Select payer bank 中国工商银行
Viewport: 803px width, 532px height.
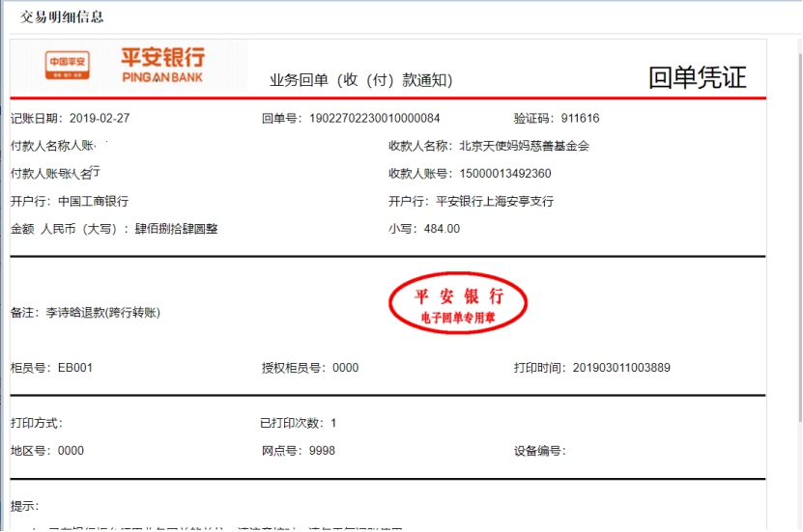[x=93, y=201]
